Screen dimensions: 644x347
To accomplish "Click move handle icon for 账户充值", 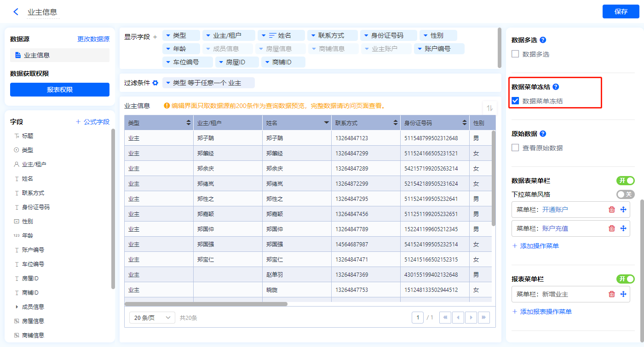I will click(x=623, y=228).
